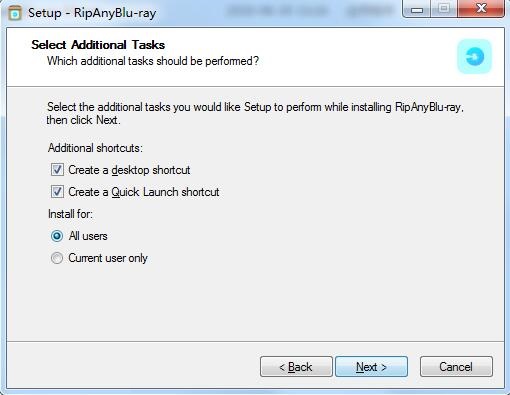Viewport: 510px width, 395px height.
Task: Click the greyed-out maximize button
Action: 444,9
